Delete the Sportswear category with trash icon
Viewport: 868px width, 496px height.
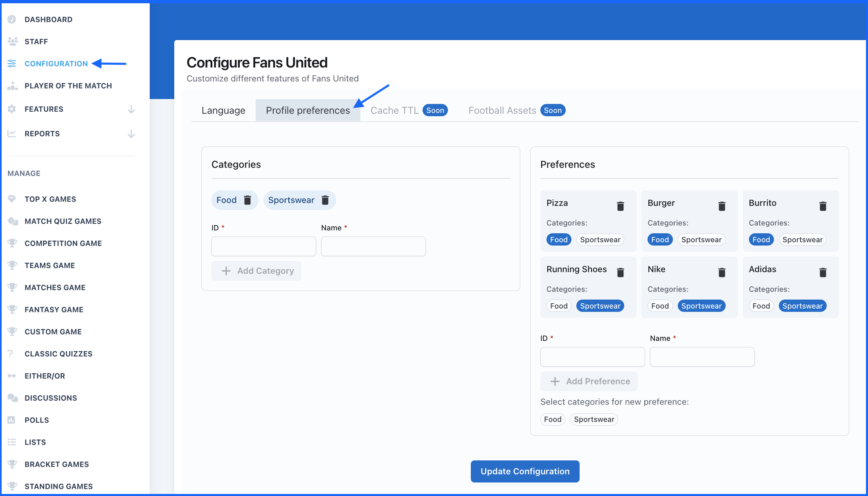325,200
